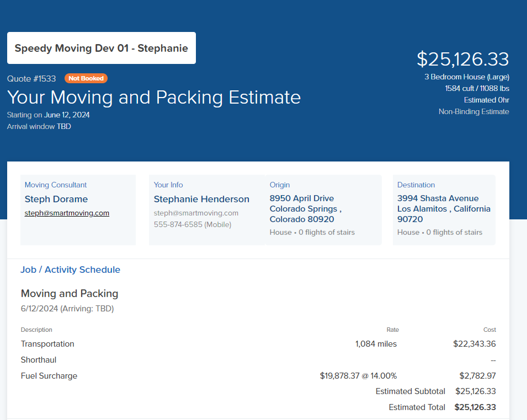Click the Your Moving and Packing Estimate heading
527x420 pixels.
[153, 97]
